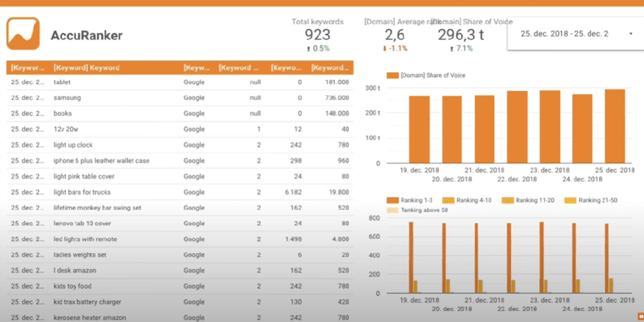This screenshot has width=644, height=322.
Task: Click the 19.800 search volume cell
Action: [338, 192]
